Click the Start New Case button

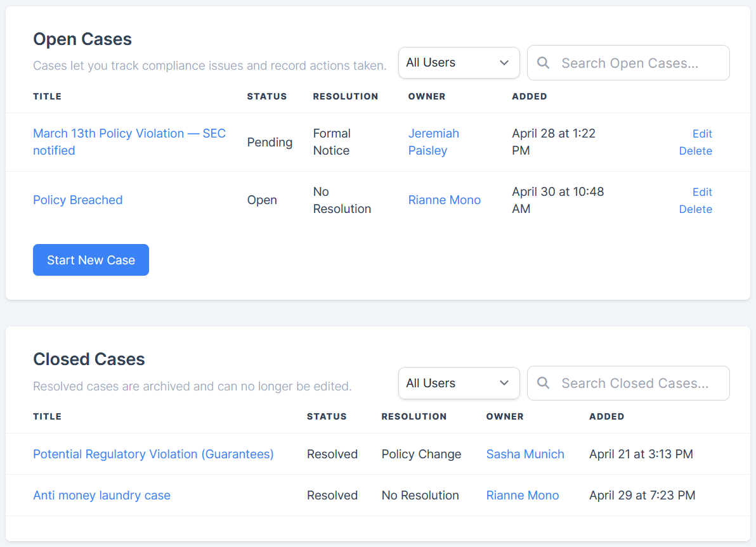(x=91, y=260)
